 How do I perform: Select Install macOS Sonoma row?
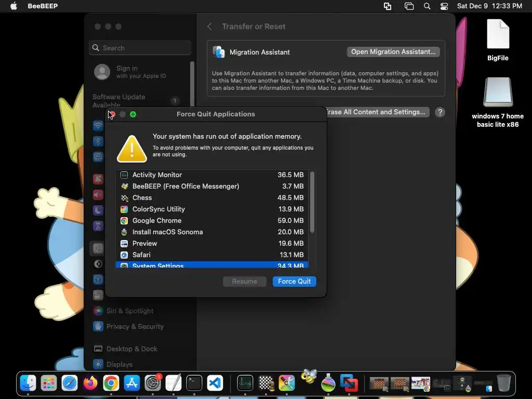click(212, 232)
